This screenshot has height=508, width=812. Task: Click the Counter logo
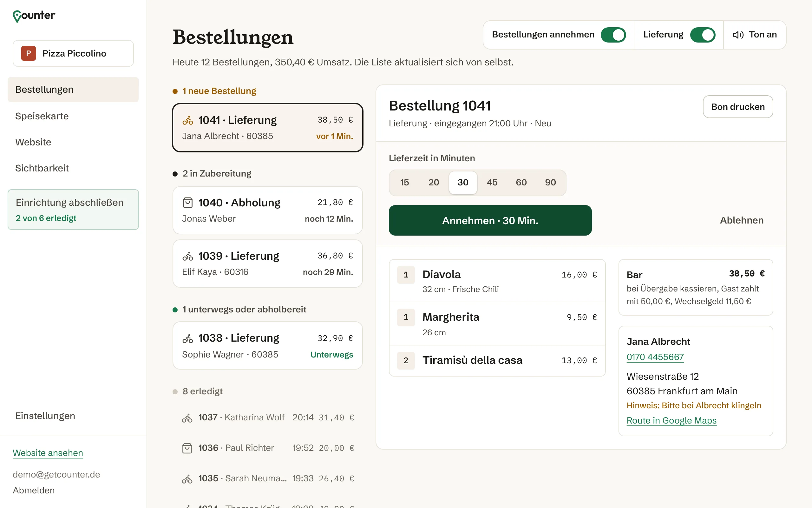click(x=34, y=16)
